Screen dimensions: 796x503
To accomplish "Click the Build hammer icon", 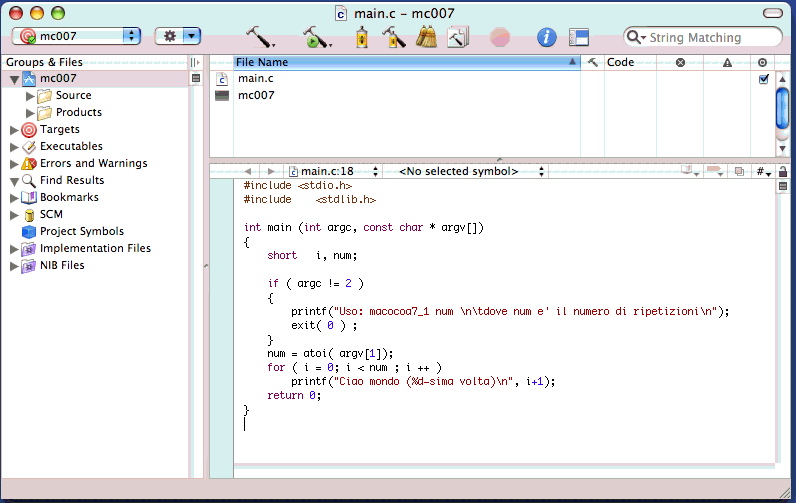I will (259, 37).
